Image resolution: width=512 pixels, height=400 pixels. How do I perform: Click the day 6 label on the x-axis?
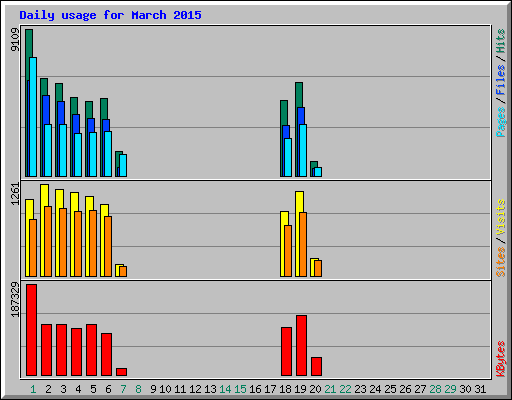point(108,389)
